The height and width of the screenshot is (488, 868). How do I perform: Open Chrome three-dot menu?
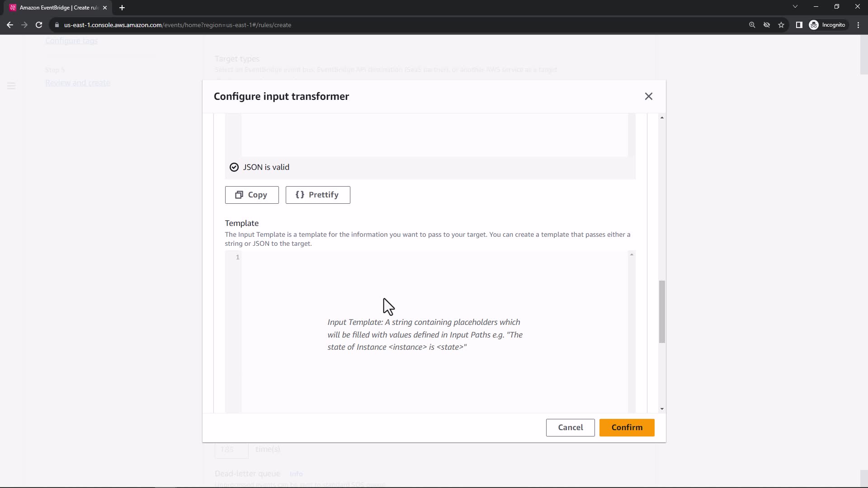858,25
